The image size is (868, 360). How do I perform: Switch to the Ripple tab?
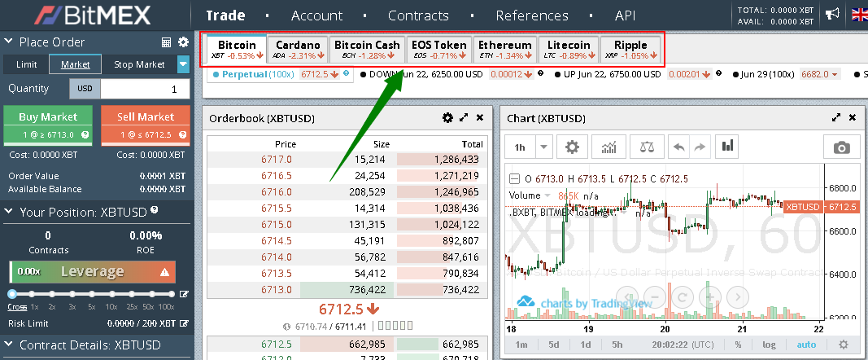tap(630, 50)
